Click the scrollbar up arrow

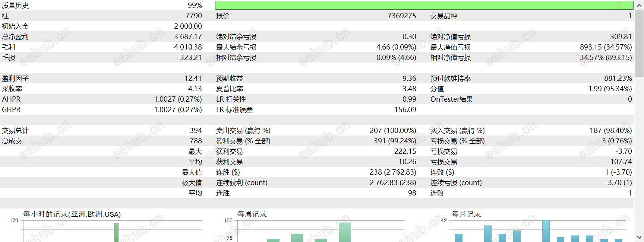(x=639, y=5)
